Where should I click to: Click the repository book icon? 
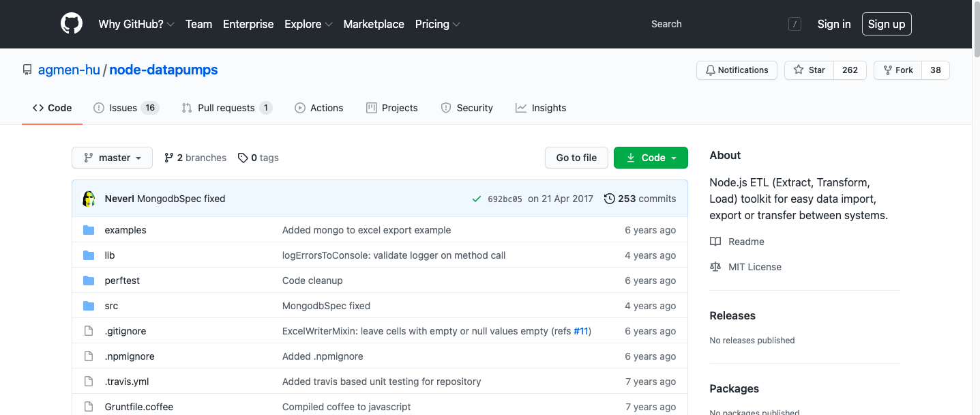[27, 70]
